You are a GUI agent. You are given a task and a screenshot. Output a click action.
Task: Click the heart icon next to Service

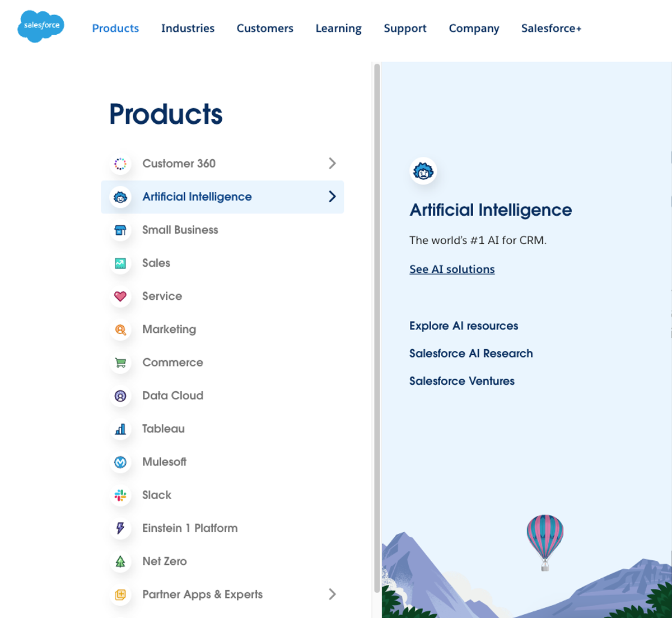[120, 296]
